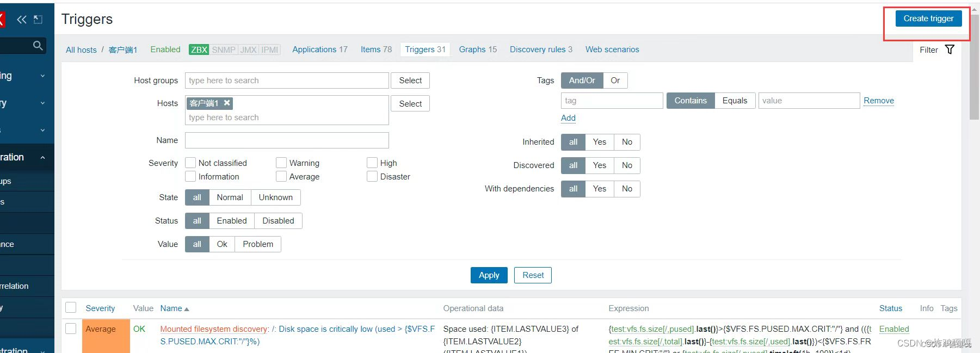Remove host tag 客户端1 with the x icon
This screenshot has height=353, width=980.
tap(227, 103)
